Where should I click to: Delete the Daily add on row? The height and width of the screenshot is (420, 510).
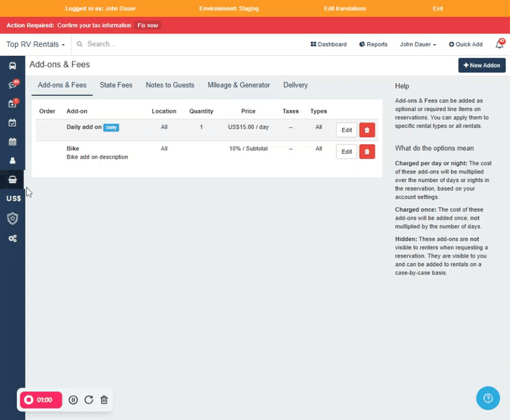tap(367, 129)
